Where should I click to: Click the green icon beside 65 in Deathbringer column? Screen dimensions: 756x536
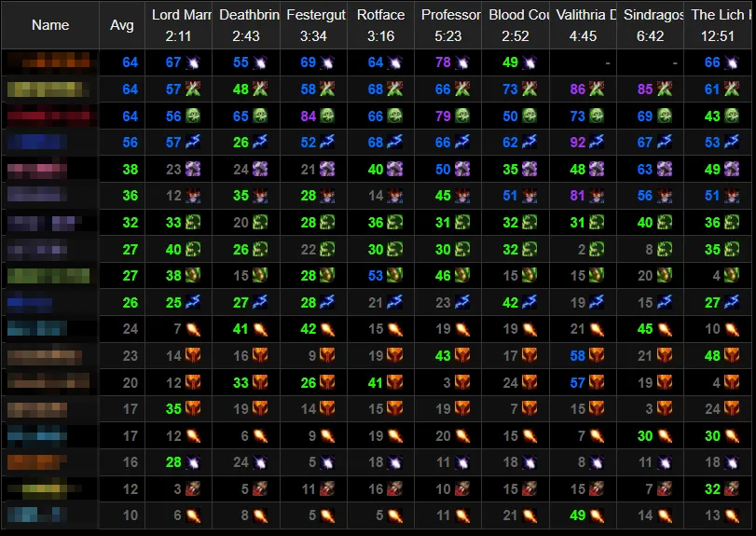[260, 117]
